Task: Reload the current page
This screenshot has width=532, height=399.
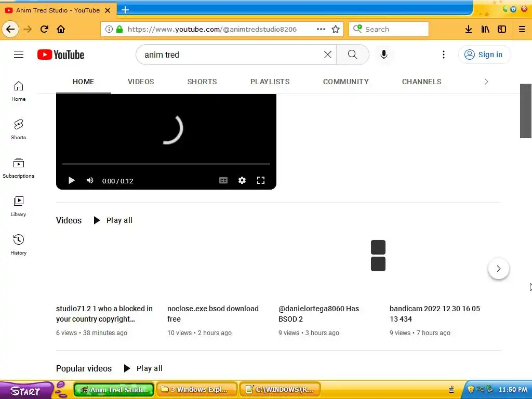Action: click(44, 29)
